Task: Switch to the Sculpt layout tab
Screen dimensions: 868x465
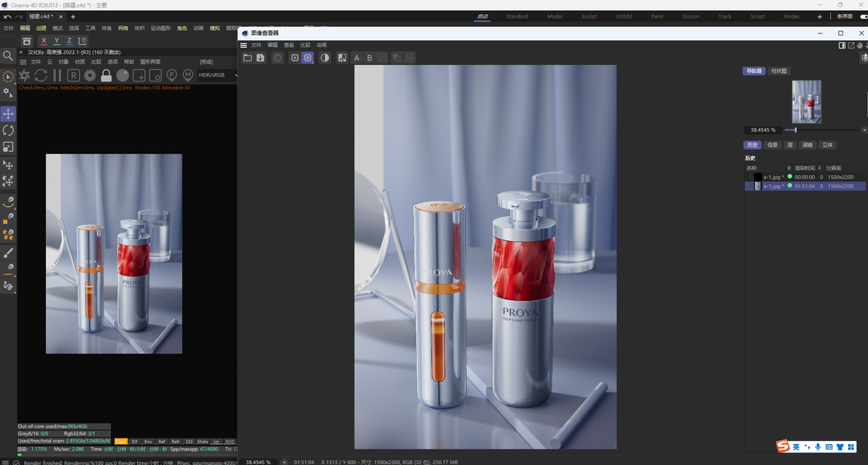Action: (589, 16)
